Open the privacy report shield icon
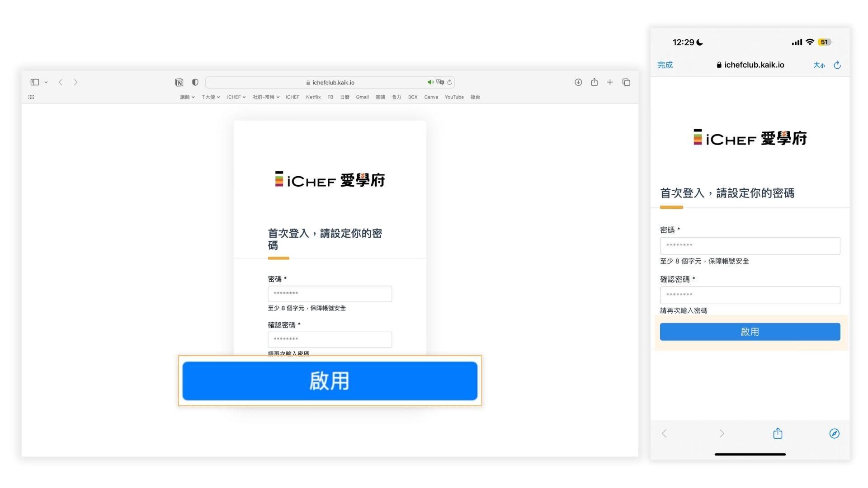 tap(195, 82)
